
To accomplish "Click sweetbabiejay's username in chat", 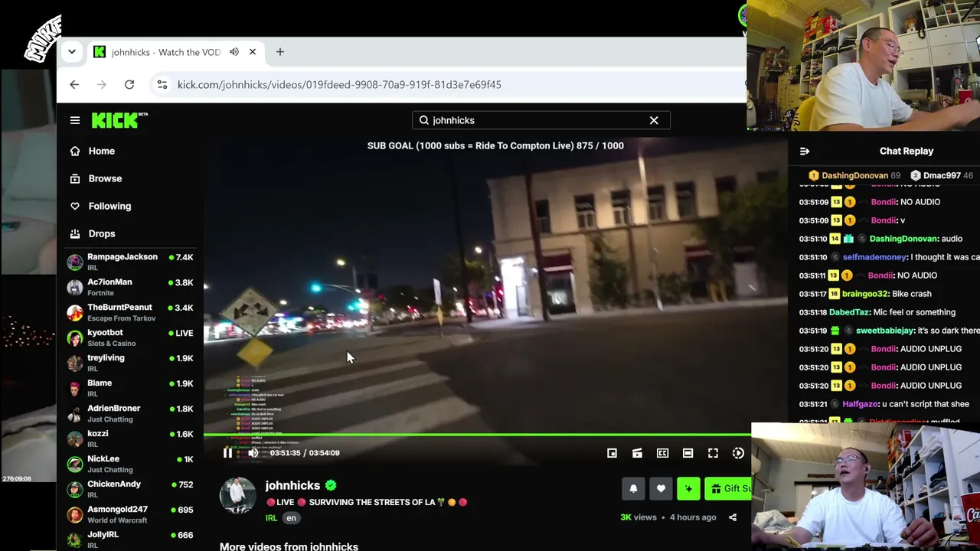I will (x=885, y=331).
